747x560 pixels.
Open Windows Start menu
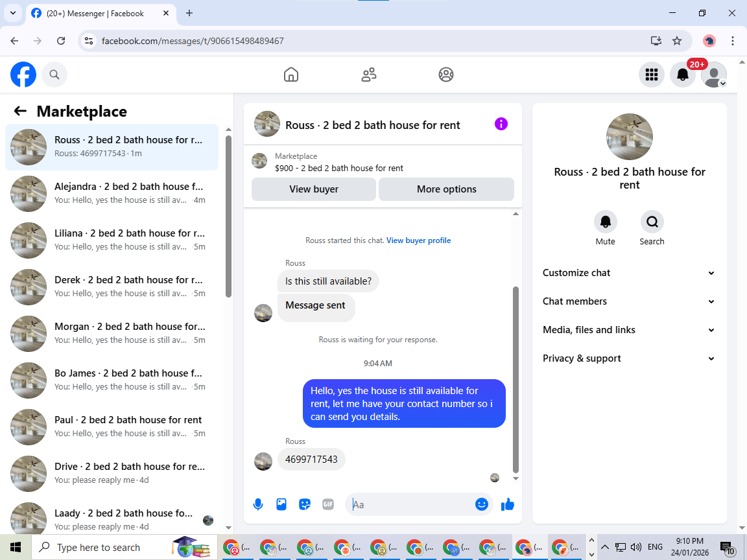[x=16, y=547]
